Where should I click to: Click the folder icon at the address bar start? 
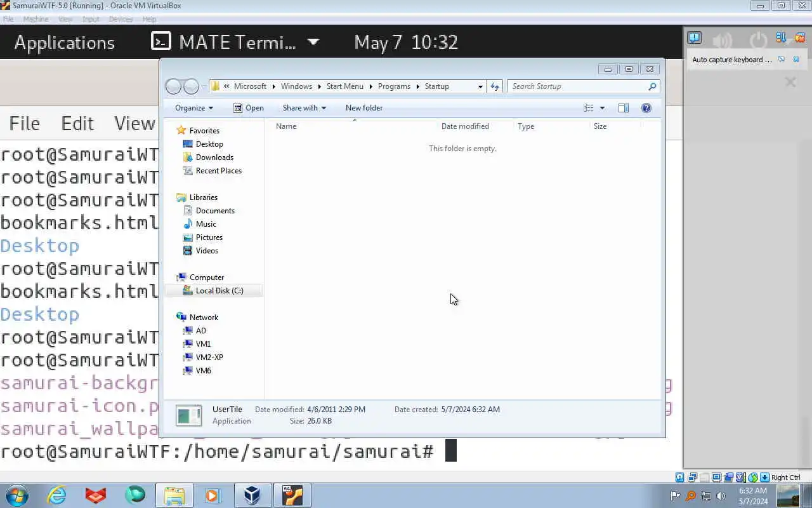pos(215,86)
